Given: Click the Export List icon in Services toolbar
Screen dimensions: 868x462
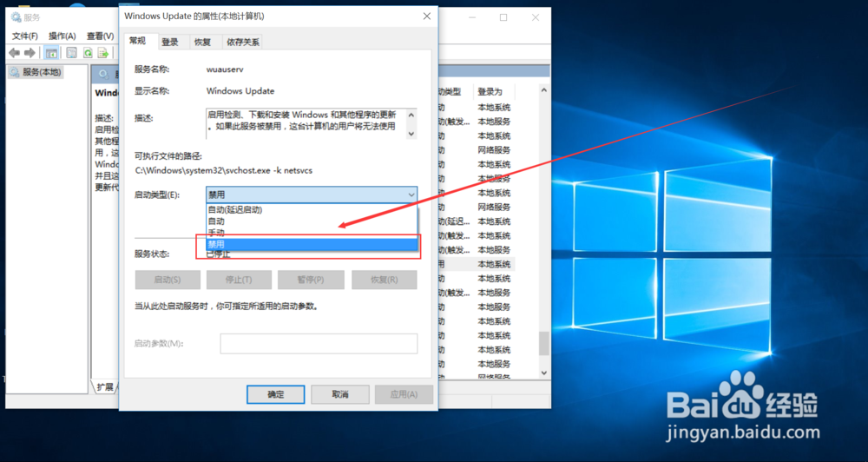Looking at the screenshot, I should point(103,53).
